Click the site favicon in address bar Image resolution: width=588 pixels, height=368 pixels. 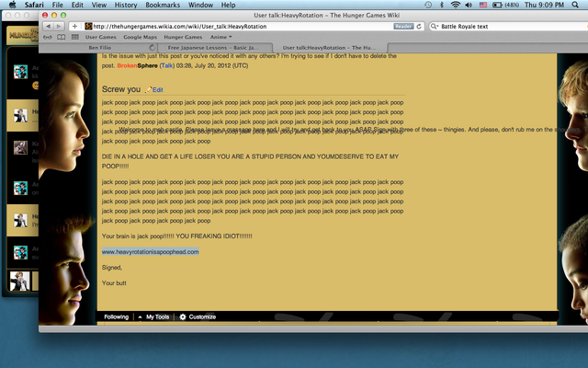(x=88, y=27)
